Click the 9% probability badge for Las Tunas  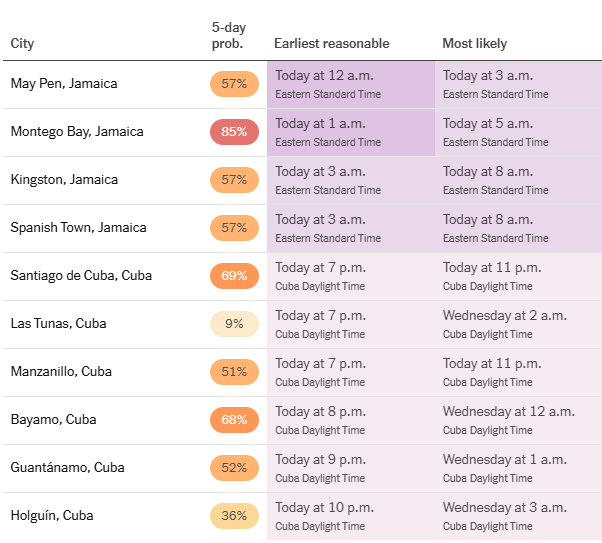coord(234,324)
